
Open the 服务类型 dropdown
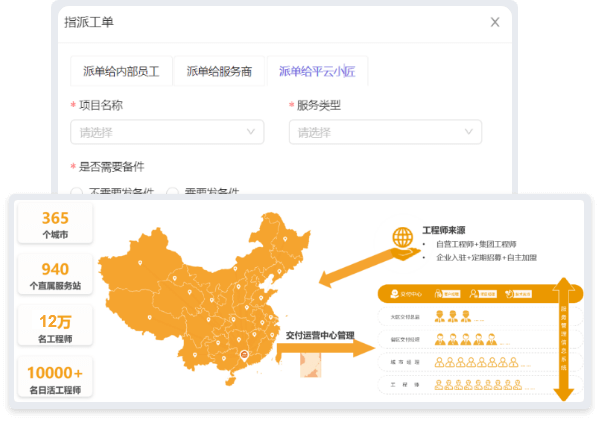coord(384,132)
